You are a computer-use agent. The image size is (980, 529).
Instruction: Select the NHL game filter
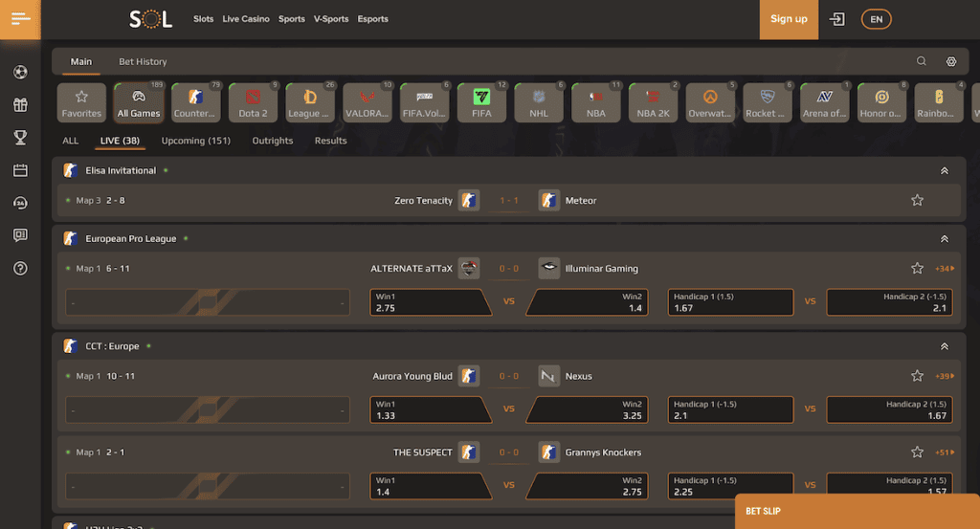pos(539,102)
